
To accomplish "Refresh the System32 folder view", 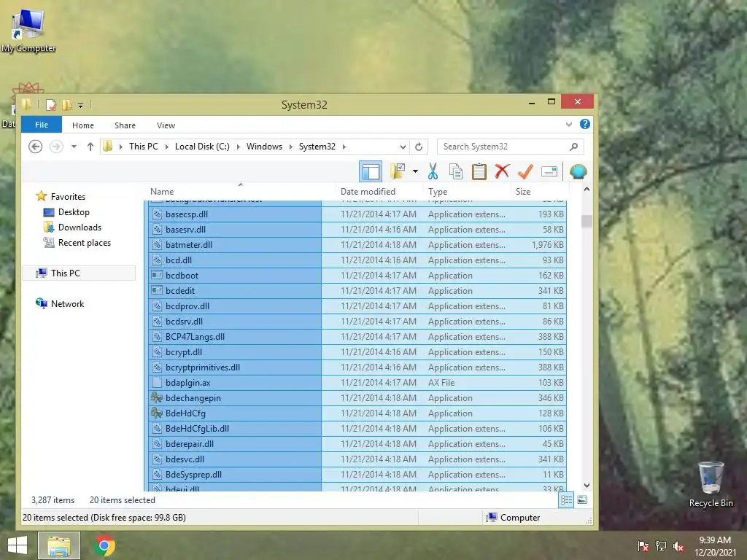I will tap(419, 147).
